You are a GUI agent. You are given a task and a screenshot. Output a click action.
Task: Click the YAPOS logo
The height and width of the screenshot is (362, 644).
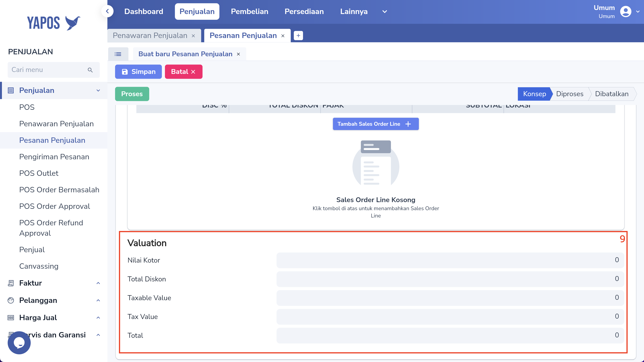click(54, 23)
